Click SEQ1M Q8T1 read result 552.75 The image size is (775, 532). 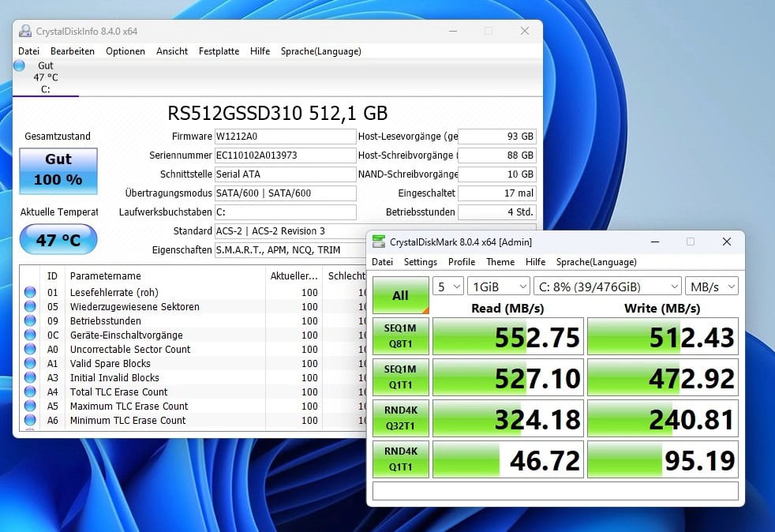pyautogui.click(x=508, y=336)
